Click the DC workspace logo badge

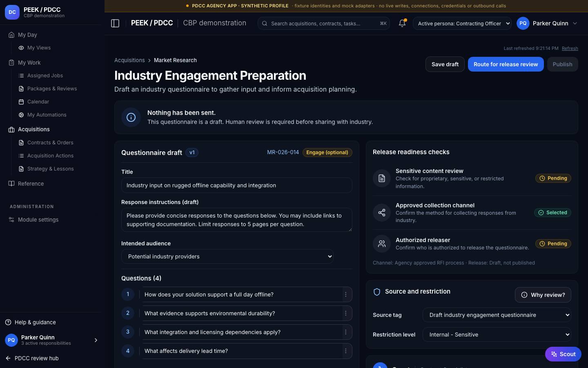point(12,12)
